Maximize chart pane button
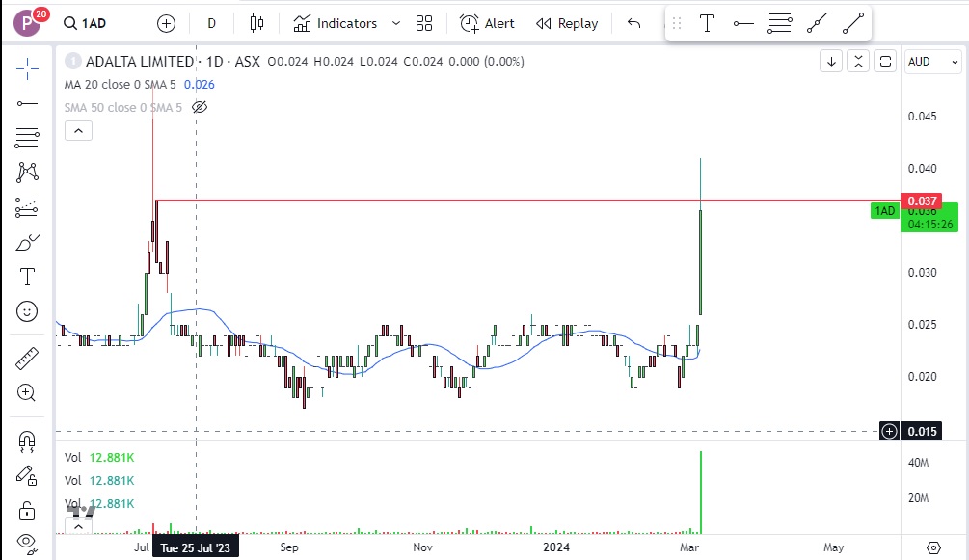 (885, 61)
